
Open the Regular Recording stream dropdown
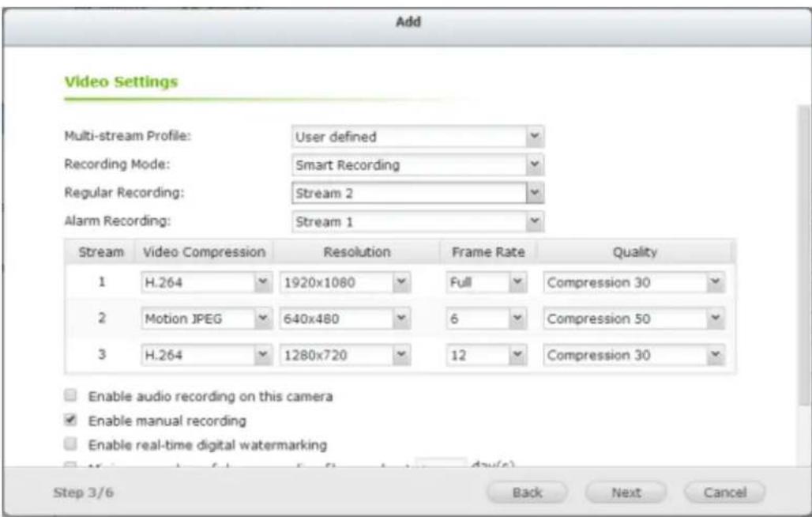pyautogui.click(x=418, y=193)
